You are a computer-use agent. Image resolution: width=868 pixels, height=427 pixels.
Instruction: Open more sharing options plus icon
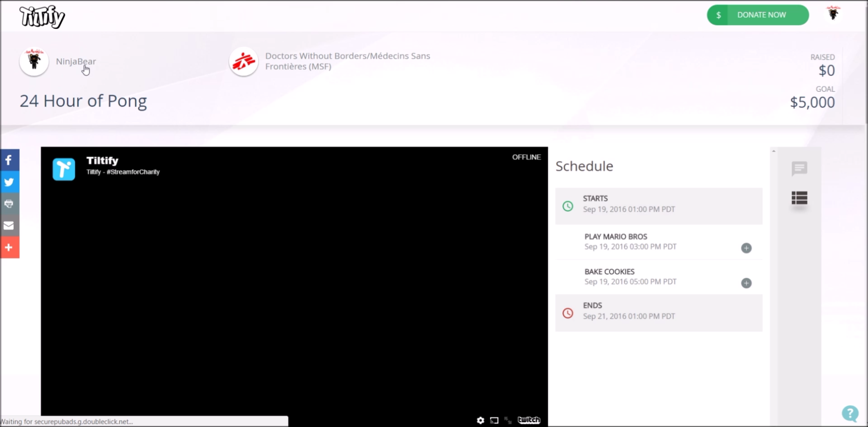click(x=9, y=248)
